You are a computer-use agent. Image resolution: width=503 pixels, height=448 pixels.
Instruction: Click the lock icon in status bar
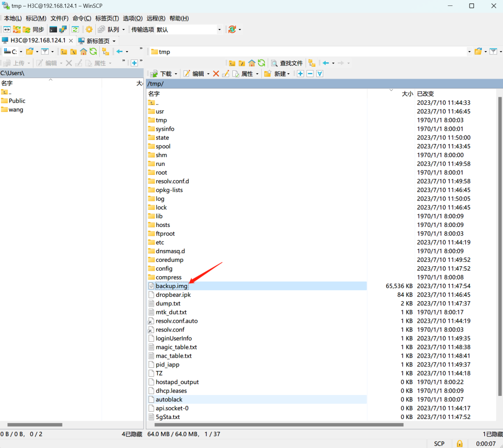point(459,444)
